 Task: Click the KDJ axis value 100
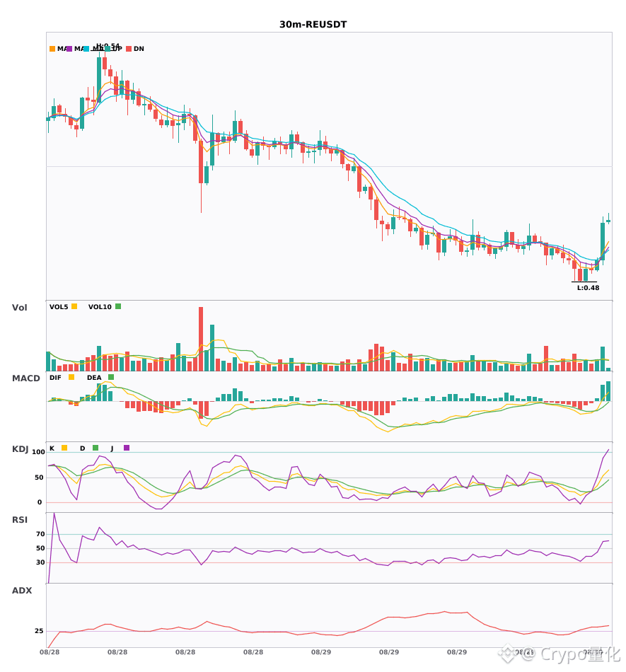pos(39,452)
